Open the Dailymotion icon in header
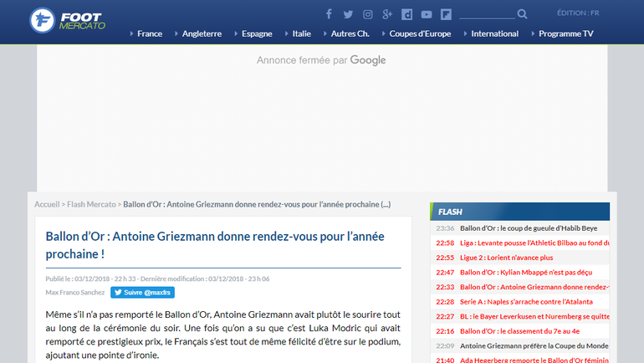 tap(407, 14)
